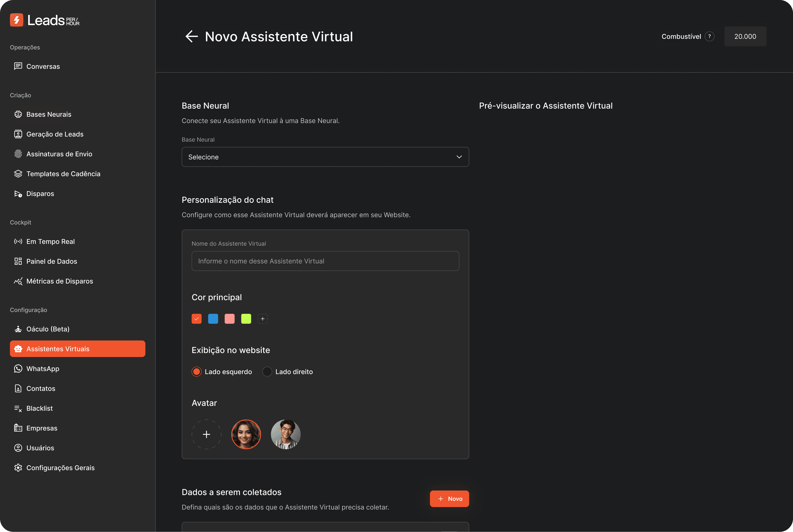Click the upload new avatar plus circle

click(x=206, y=434)
